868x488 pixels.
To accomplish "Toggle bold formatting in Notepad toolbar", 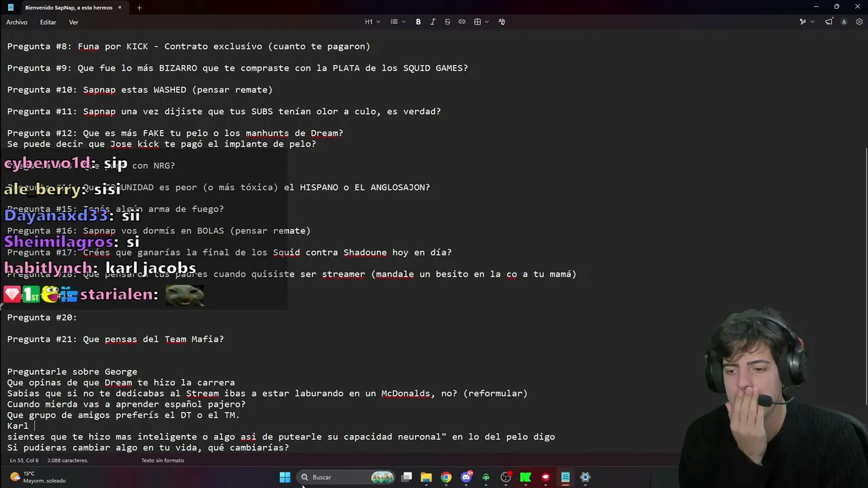I will [x=418, y=22].
